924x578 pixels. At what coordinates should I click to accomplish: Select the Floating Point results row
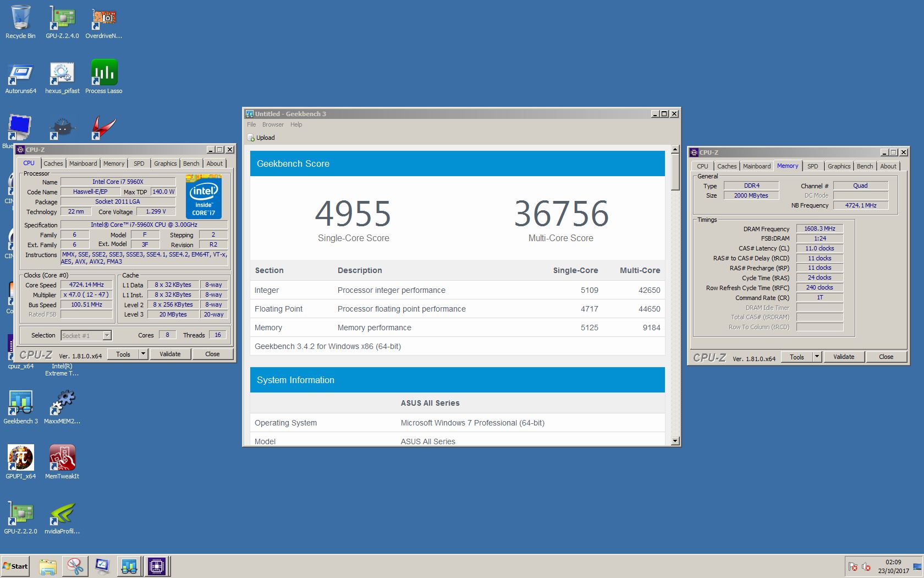point(457,309)
